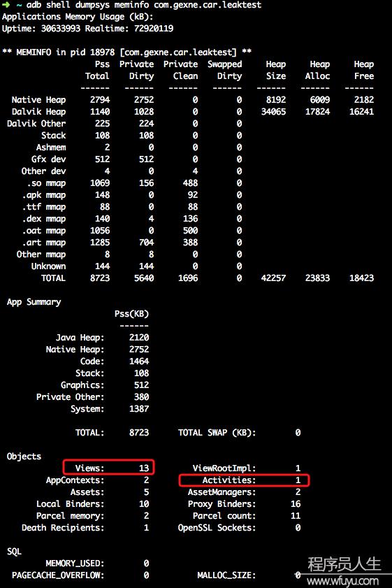Viewport: 392px width, 588px height.
Task: Click the green prompt arrow icon
Action: [x=6, y=5]
